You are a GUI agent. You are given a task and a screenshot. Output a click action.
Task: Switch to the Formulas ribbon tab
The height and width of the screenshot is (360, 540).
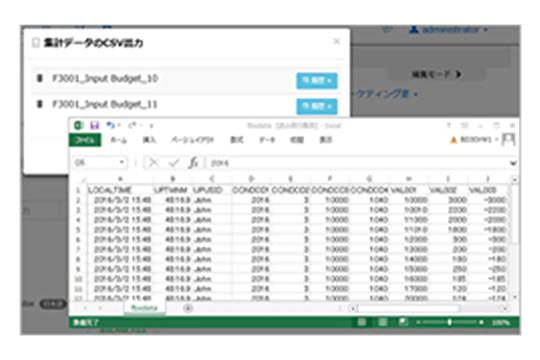237,140
